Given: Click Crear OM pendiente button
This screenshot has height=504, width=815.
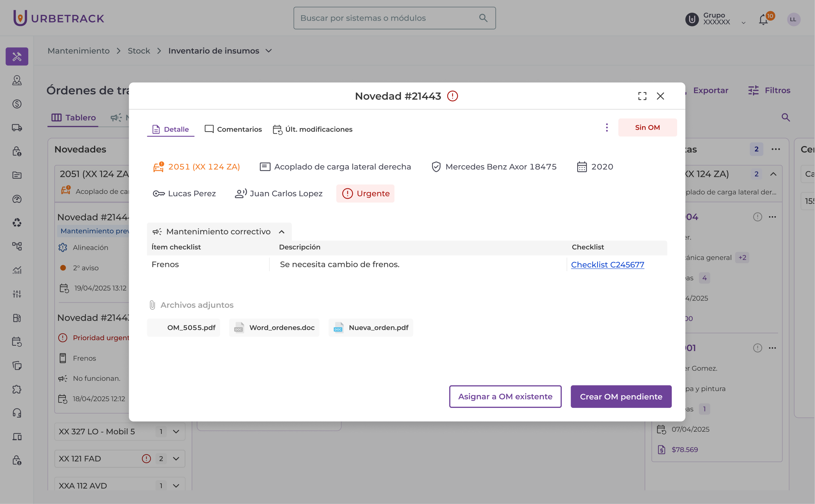Looking at the screenshot, I should [621, 397].
